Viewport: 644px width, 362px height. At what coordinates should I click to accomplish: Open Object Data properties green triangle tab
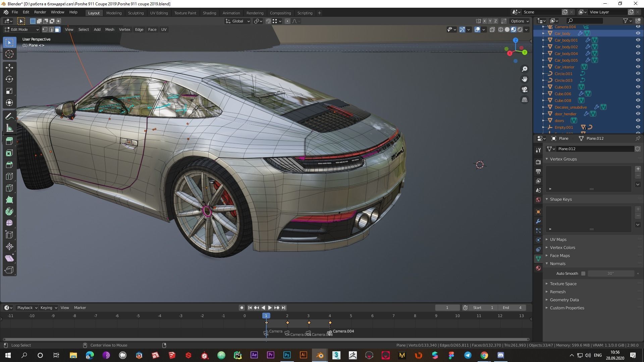coord(538,259)
